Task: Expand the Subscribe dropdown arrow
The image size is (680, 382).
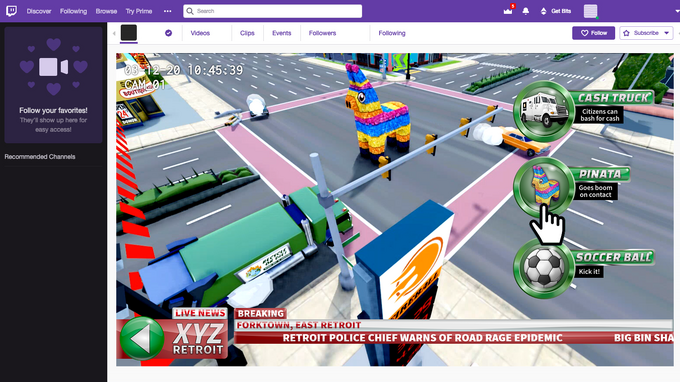Action: (666, 33)
